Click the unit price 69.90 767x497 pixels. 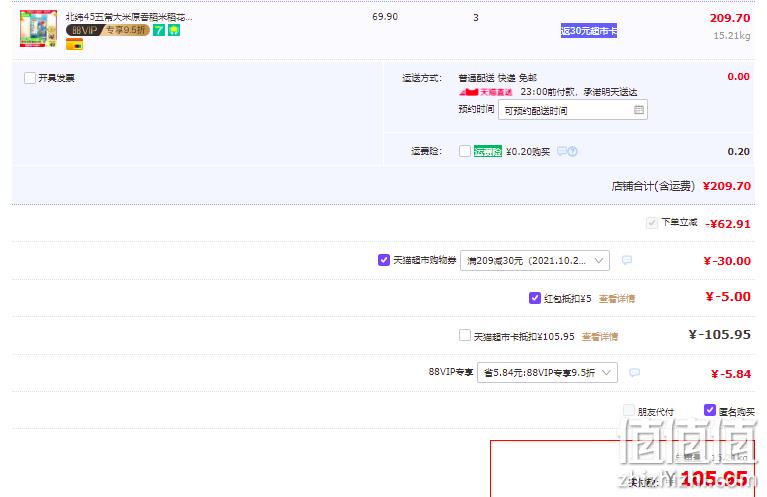[x=385, y=17]
